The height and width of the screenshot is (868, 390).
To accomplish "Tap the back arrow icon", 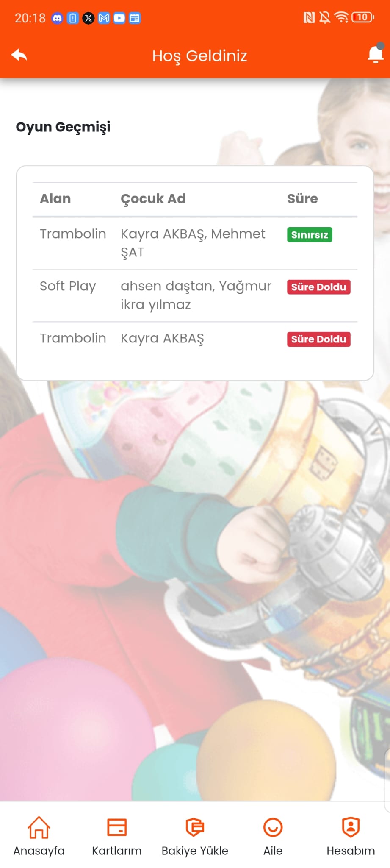I will (x=19, y=55).
